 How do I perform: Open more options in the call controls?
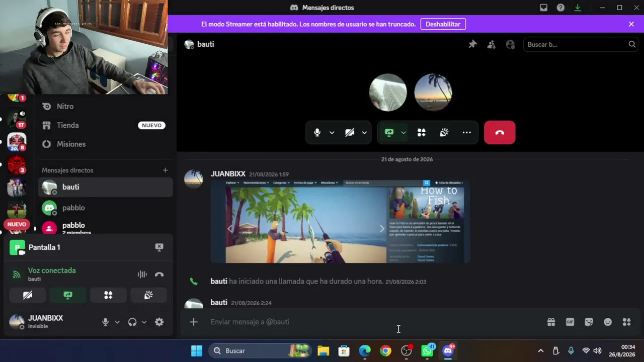coord(467,133)
